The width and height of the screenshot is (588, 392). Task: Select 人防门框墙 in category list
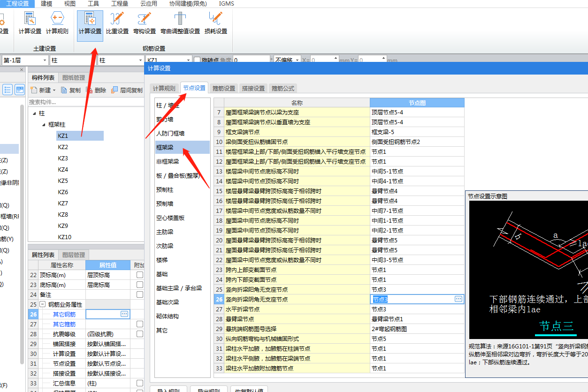pyautogui.click(x=183, y=133)
